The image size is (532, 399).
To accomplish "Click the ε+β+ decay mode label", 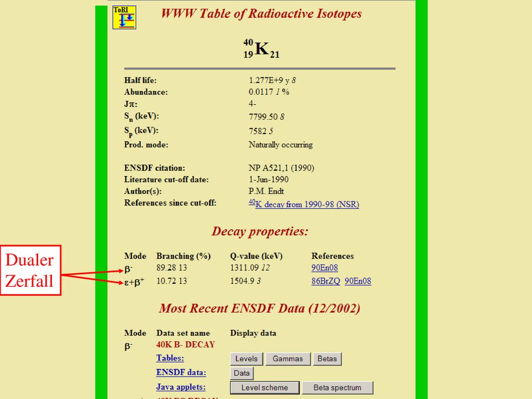I will point(134,282).
